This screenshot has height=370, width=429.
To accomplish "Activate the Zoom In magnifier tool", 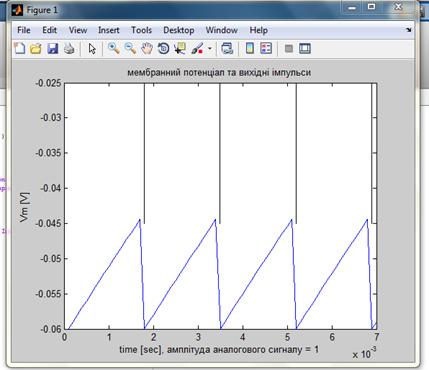I will click(114, 49).
